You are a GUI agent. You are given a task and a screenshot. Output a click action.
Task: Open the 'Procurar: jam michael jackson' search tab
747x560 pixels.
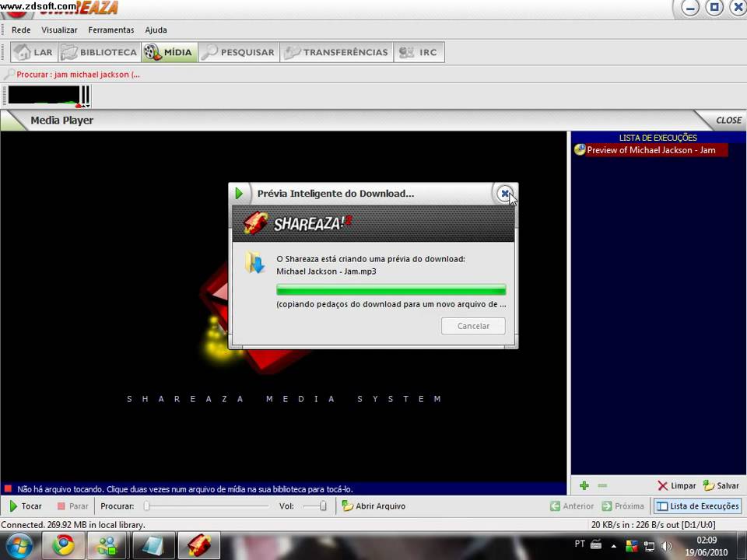(x=72, y=75)
